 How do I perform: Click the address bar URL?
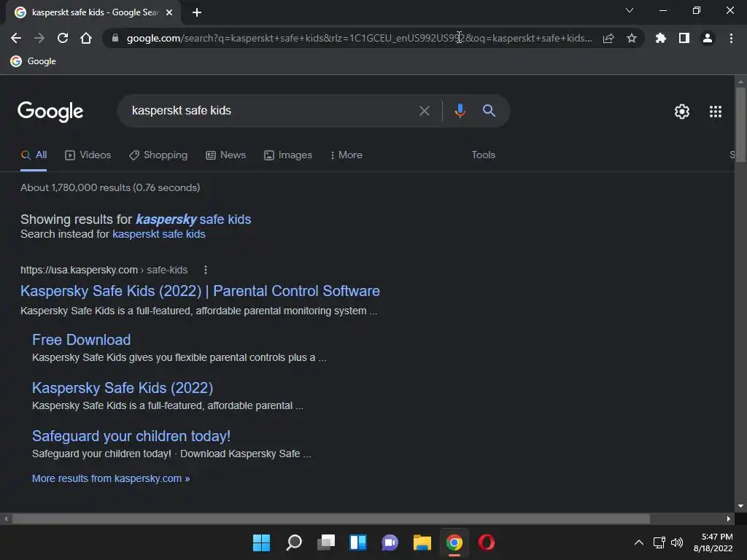360,38
